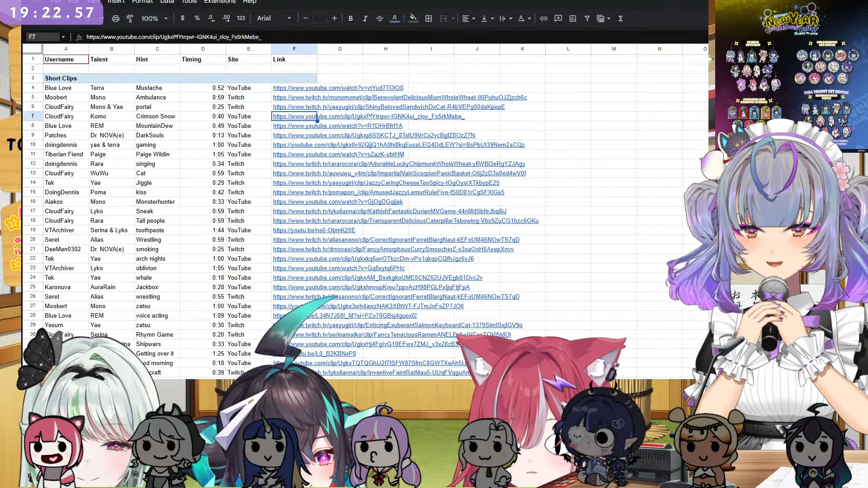Open the Data menu
Image resolution: width=868 pixels, height=488 pixels.
tap(167, 2)
